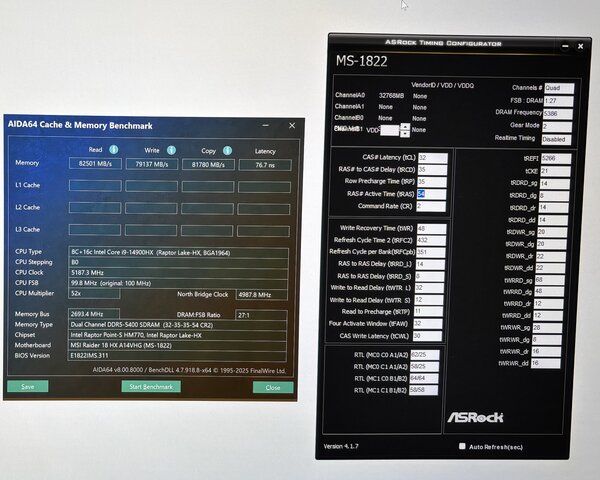This screenshot has height=480, width=600.
Task: Click the Memory Copy result 81780 MB/s
Action: [208, 165]
